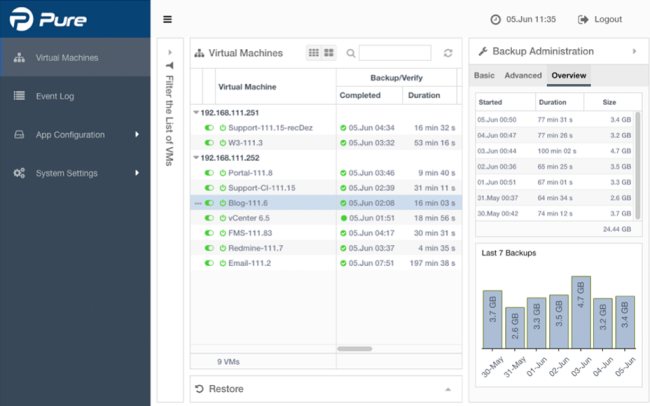Image resolution: width=650 pixels, height=406 pixels.
Task: Click System Settings gears icon in sidebar
Action: (x=19, y=173)
